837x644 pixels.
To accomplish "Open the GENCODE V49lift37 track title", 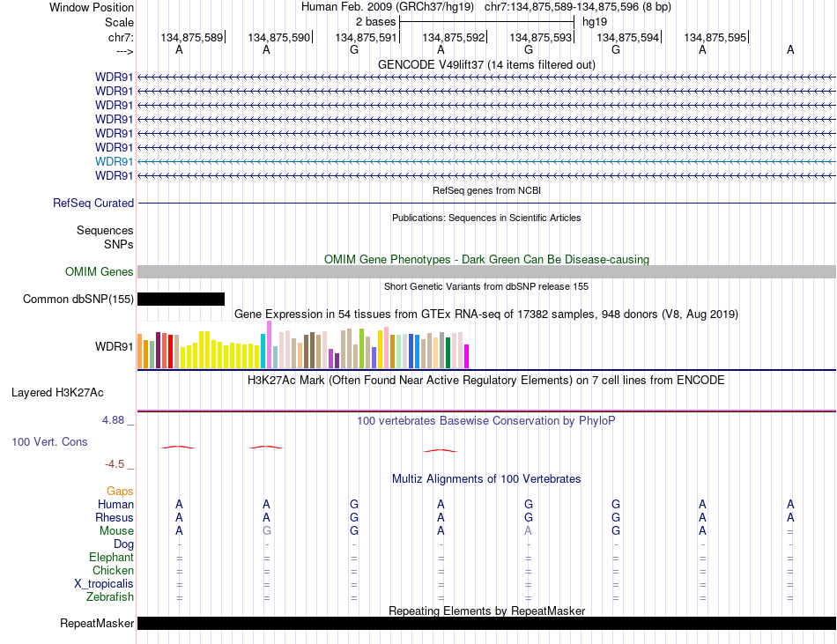I will point(486,64).
